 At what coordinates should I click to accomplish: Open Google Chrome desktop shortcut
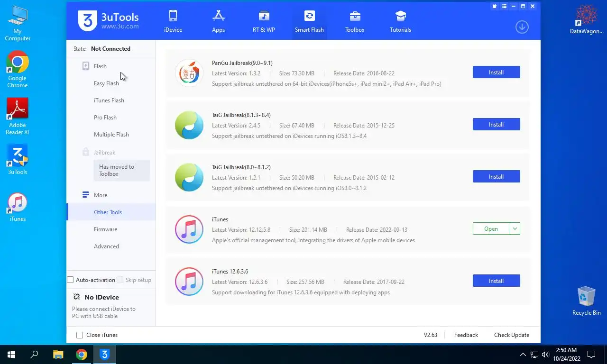[18, 70]
